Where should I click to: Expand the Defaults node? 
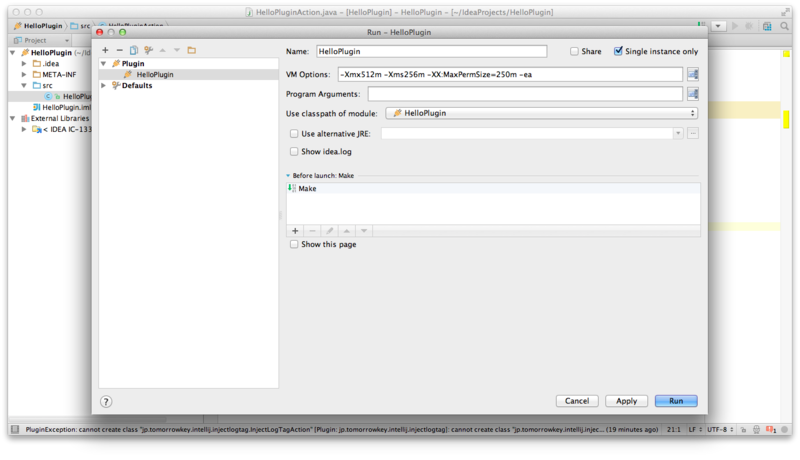coord(104,85)
